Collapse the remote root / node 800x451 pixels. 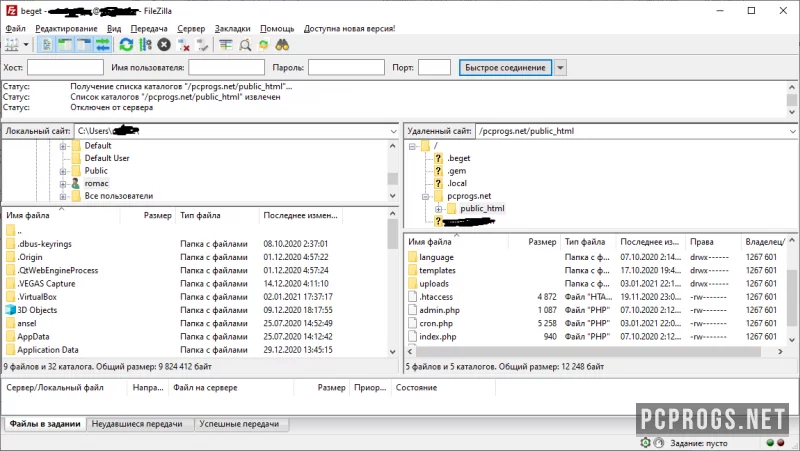point(412,146)
